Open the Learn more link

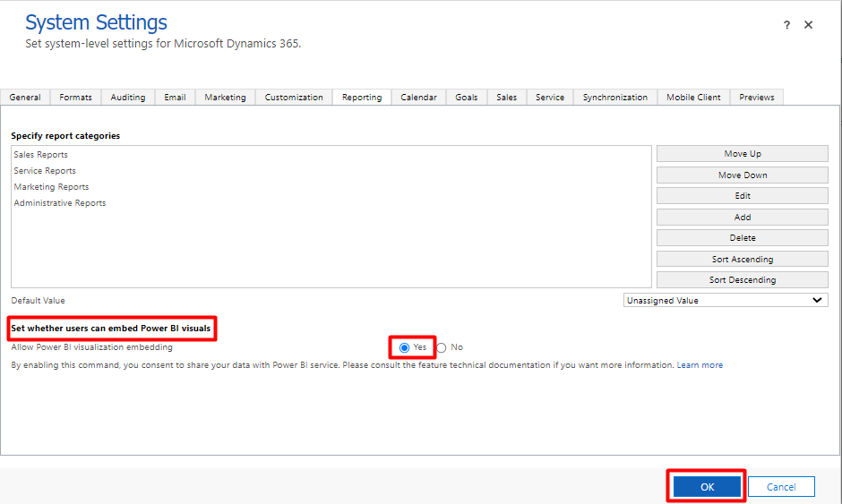coord(700,365)
